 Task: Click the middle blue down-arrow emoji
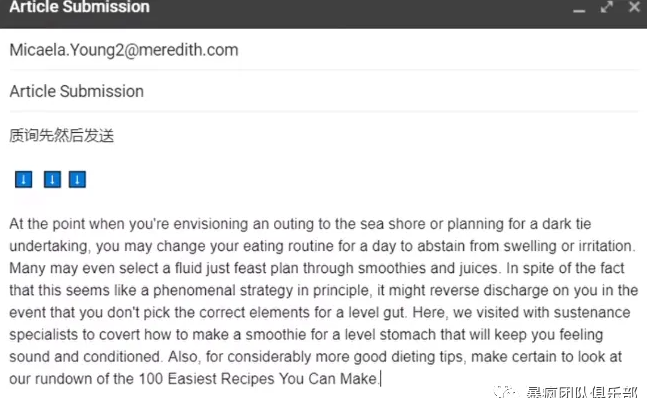coord(52,179)
